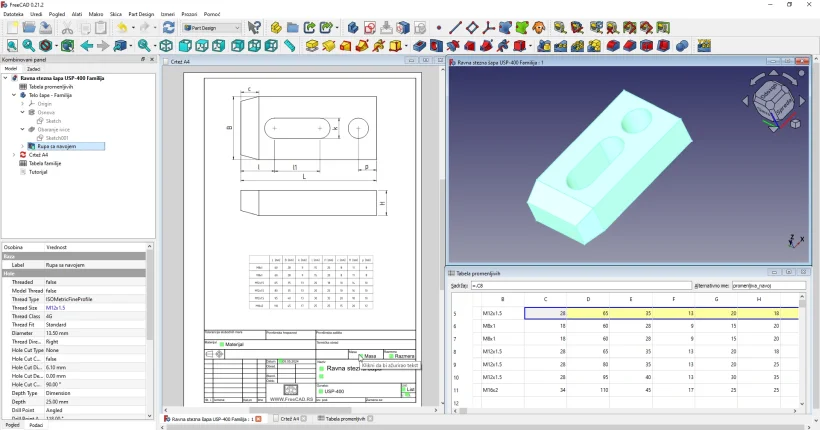Select the Zadaci panel tab
The width and height of the screenshot is (820, 430).
pyautogui.click(x=33, y=69)
